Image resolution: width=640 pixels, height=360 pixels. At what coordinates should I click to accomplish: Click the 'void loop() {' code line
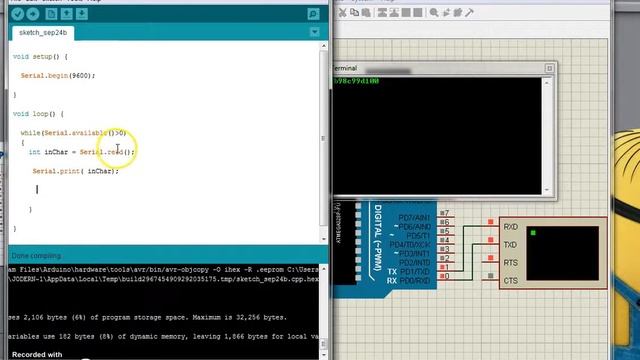click(x=38, y=114)
